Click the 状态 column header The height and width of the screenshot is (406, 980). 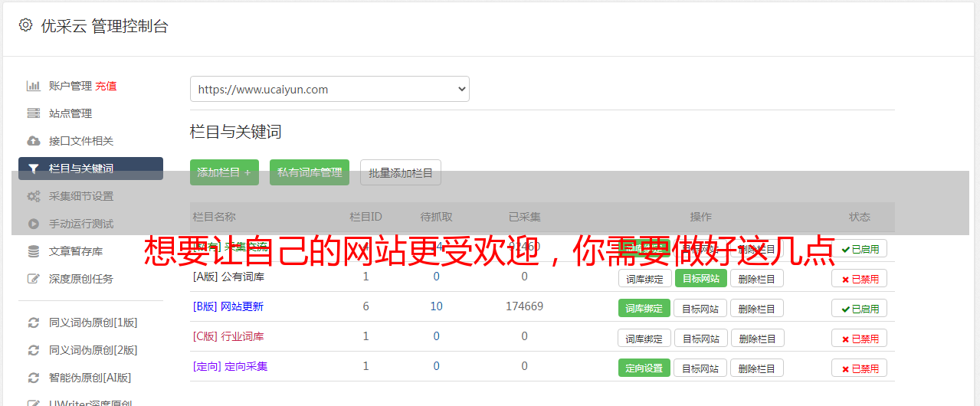(x=860, y=217)
